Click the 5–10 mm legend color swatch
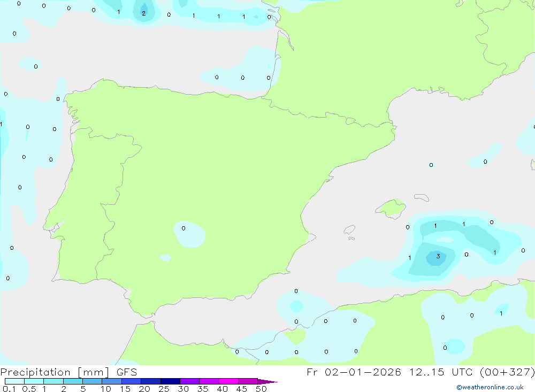The width and height of the screenshot is (535, 392). (x=93, y=381)
